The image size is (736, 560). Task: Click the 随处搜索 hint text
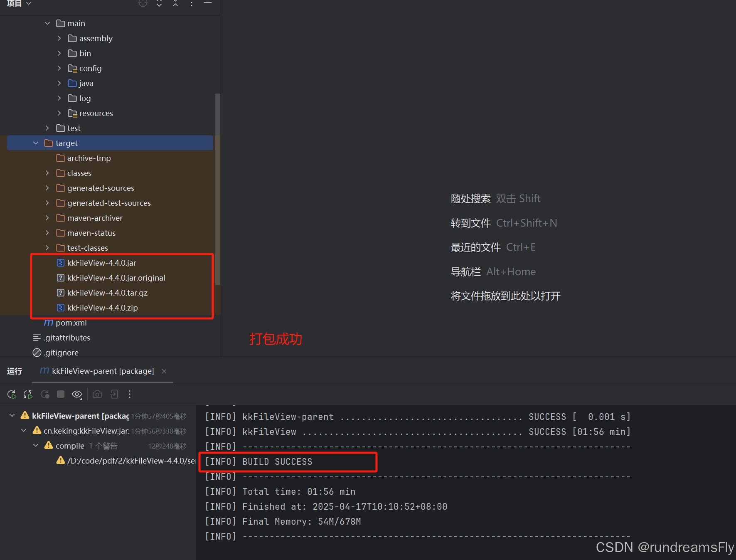click(x=471, y=199)
